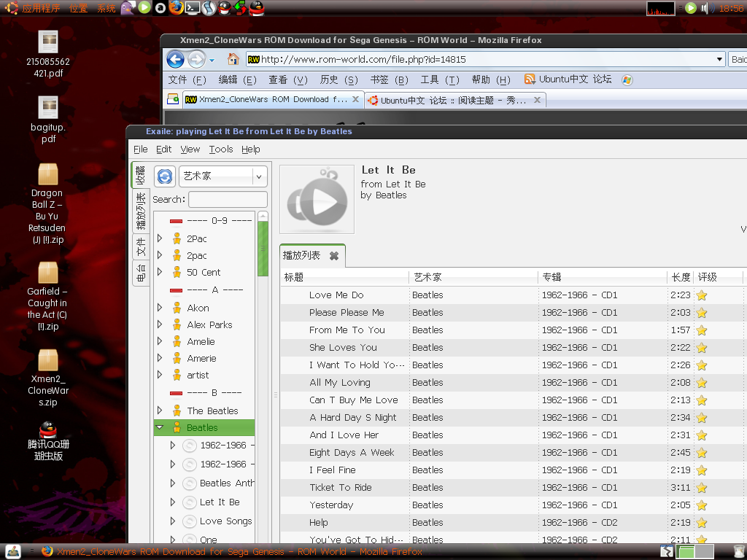Image resolution: width=747 pixels, height=560 pixels.
Task: Sort playlist by the 专辑 column header
Action: [603, 277]
